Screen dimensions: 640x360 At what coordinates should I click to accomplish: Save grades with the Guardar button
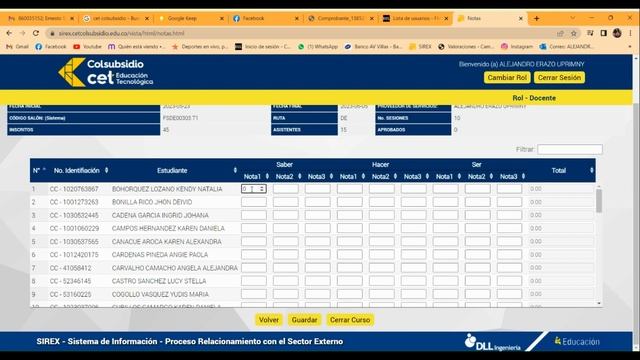(x=304, y=320)
